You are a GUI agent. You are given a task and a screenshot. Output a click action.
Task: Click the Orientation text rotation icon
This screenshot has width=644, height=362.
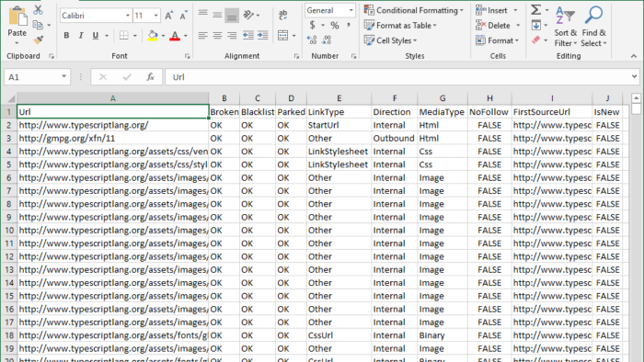[248, 16]
